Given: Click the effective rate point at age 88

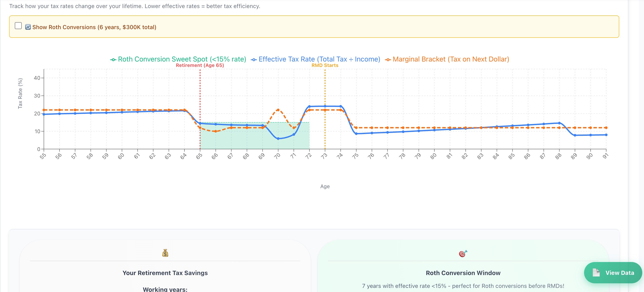Looking at the screenshot, I should 559,123.
